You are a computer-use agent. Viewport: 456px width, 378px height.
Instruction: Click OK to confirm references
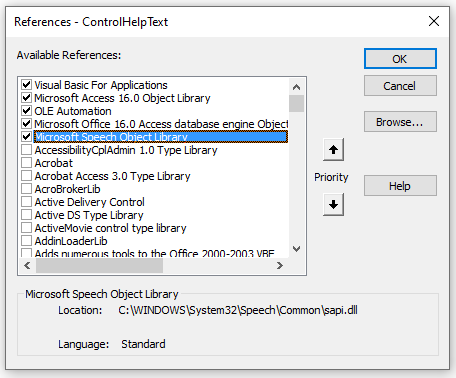(400, 59)
